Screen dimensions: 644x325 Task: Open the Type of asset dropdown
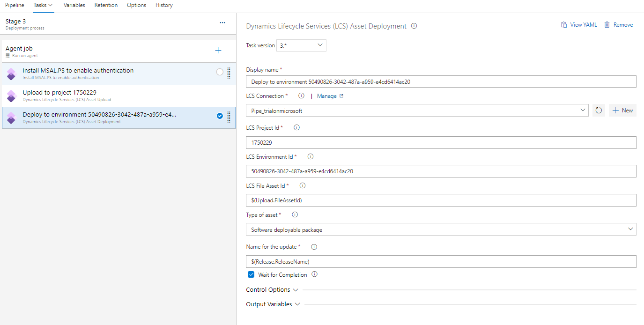(x=440, y=229)
